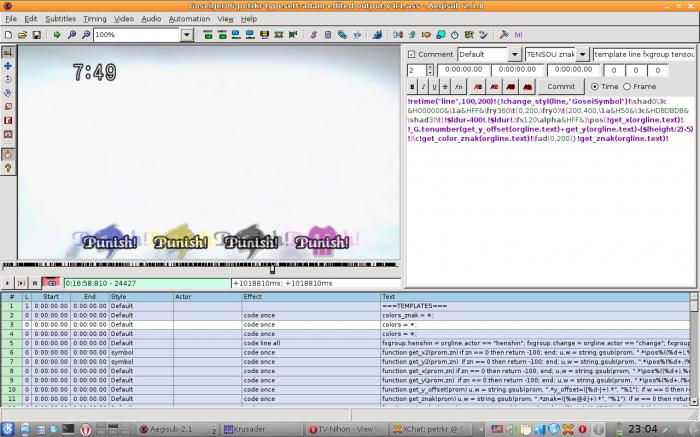Select the rotate on XY axes tool
This screenshot has height=437, width=700.
point(8,93)
